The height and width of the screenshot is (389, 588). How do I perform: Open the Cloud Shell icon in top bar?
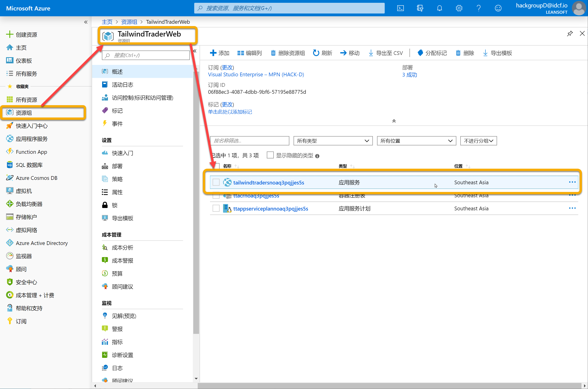click(400, 8)
